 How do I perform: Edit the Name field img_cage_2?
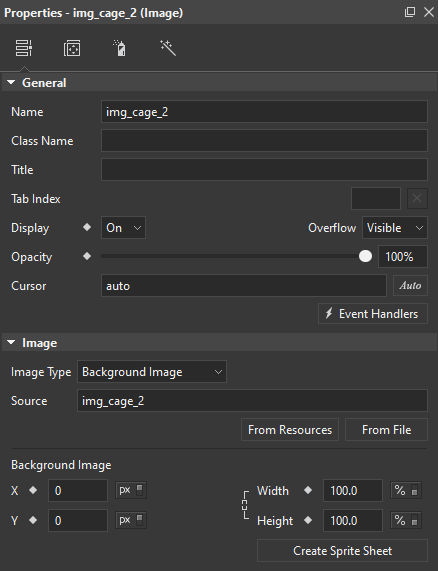[264, 112]
